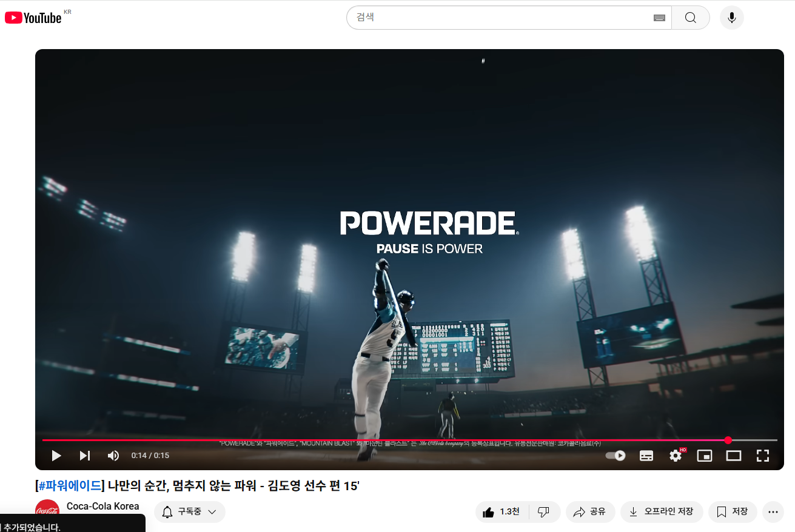Toggle the autoplay switch
This screenshot has height=532, width=795.
(x=616, y=456)
